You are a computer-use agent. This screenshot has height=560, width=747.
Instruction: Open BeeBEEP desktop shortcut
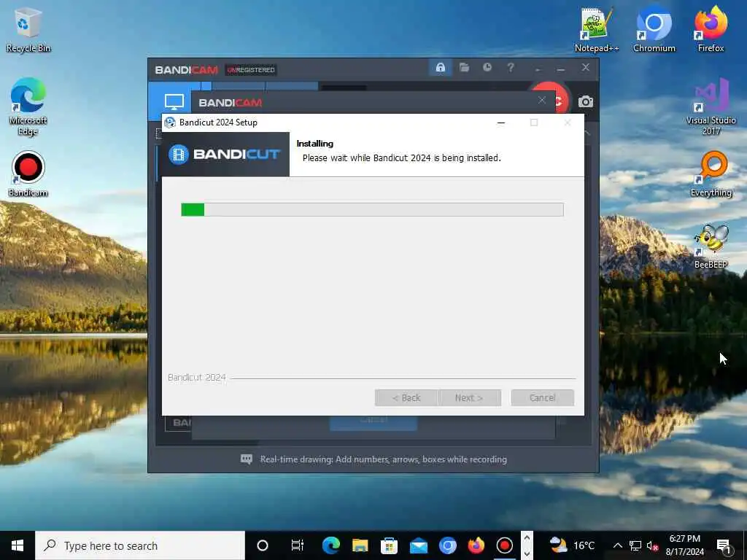[x=711, y=246]
